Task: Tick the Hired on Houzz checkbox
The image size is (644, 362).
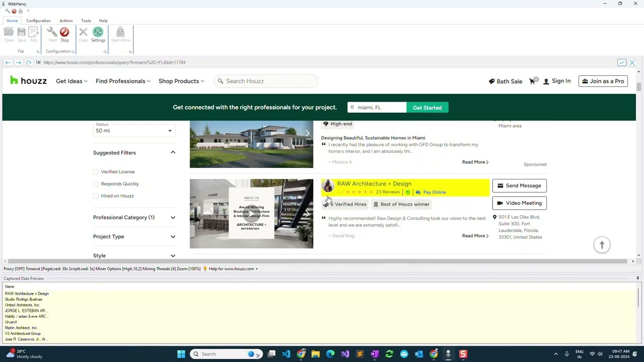Action: tap(96, 196)
